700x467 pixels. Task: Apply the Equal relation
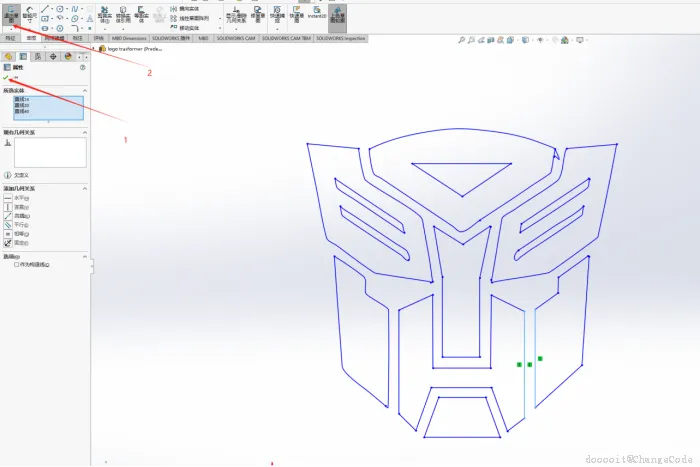(x=8, y=234)
